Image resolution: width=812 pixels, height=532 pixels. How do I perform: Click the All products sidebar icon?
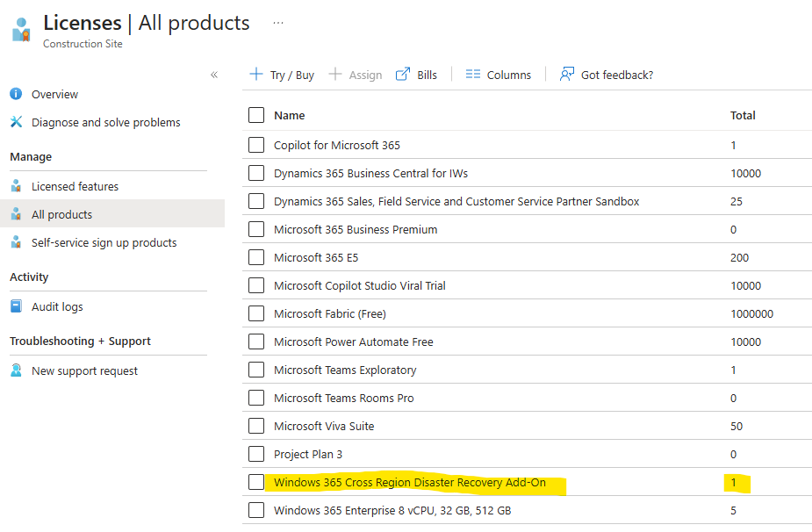point(16,214)
